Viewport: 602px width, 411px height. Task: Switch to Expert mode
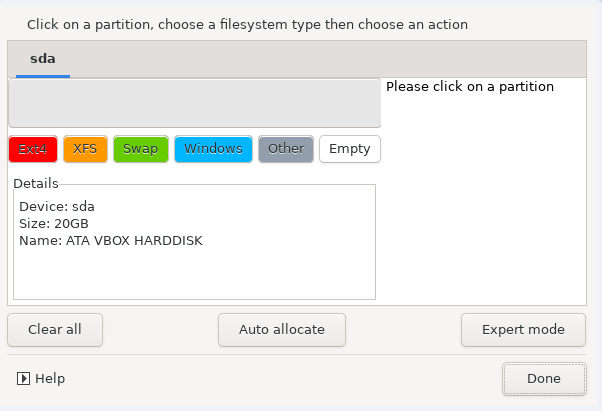point(523,330)
